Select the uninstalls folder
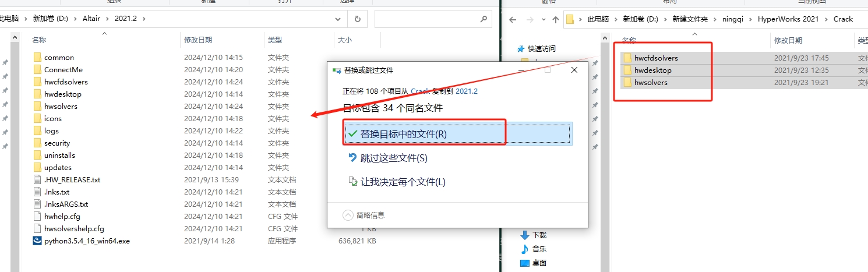This screenshot has width=868, height=272. tap(59, 155)
